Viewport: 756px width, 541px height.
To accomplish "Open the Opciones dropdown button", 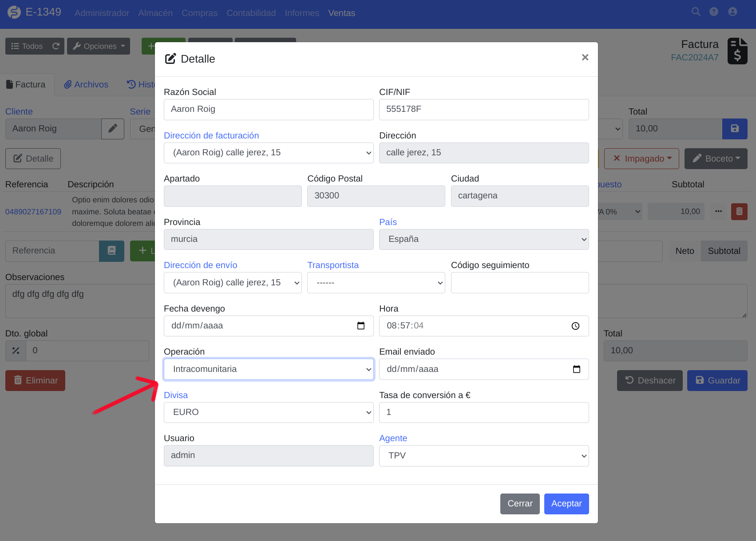I will coord(99,46).
